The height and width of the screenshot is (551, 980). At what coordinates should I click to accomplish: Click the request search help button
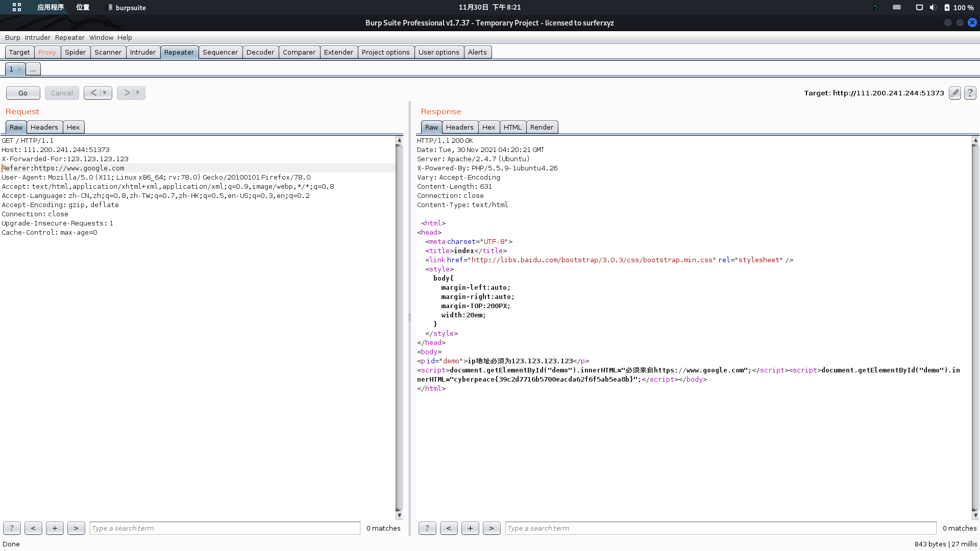click(12, 528)
